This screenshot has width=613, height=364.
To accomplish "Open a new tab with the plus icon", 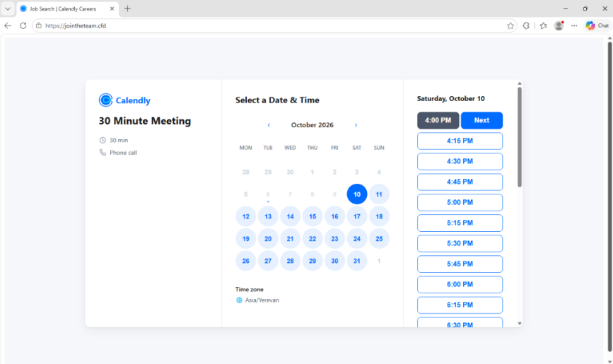I will coord(127,8).
